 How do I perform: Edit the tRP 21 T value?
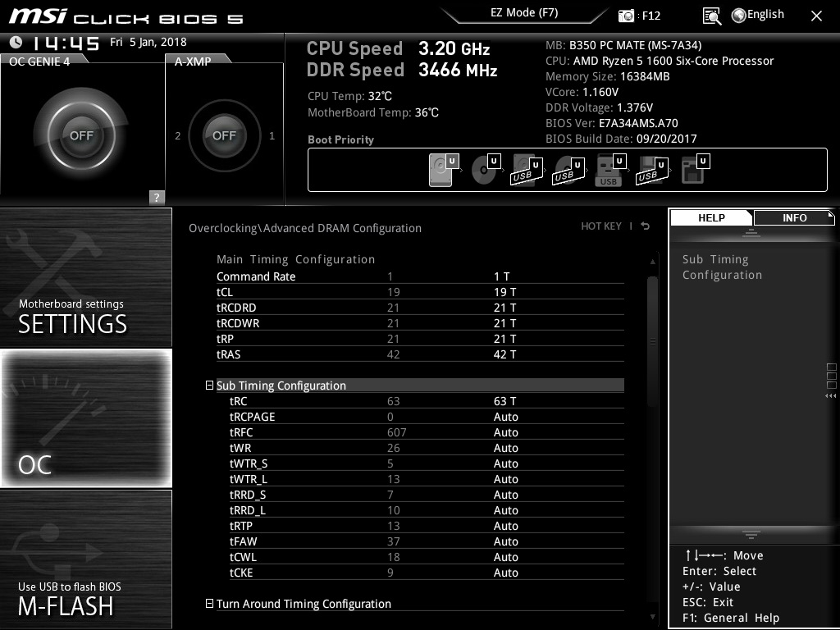pos(504,339)
